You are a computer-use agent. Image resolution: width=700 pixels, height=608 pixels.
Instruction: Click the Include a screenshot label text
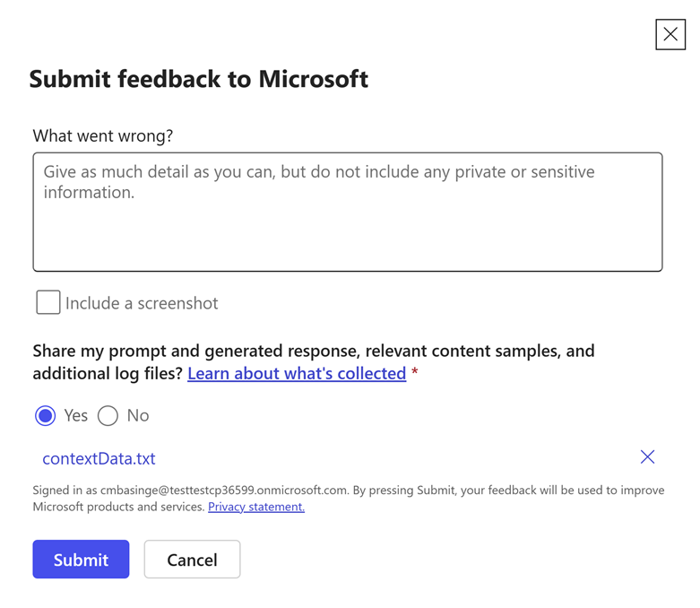[142, 303]
